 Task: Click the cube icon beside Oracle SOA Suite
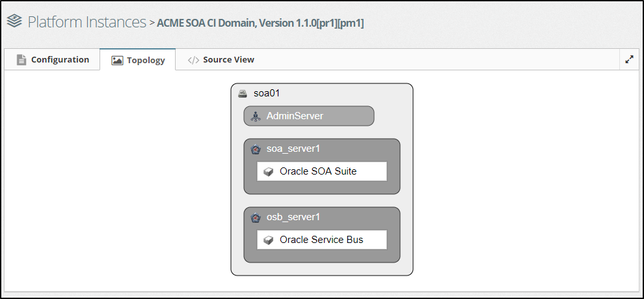pyautogui.click(x=268, y=172)
